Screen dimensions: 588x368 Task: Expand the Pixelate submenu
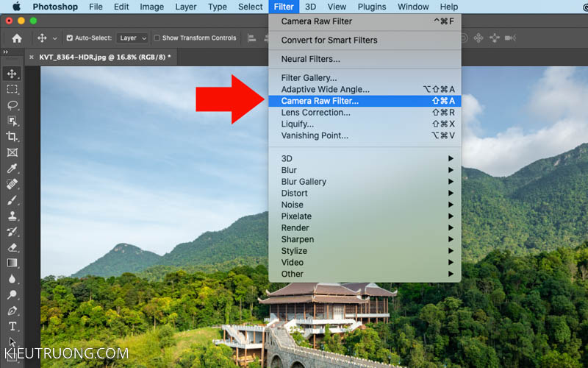click(365, 216)
